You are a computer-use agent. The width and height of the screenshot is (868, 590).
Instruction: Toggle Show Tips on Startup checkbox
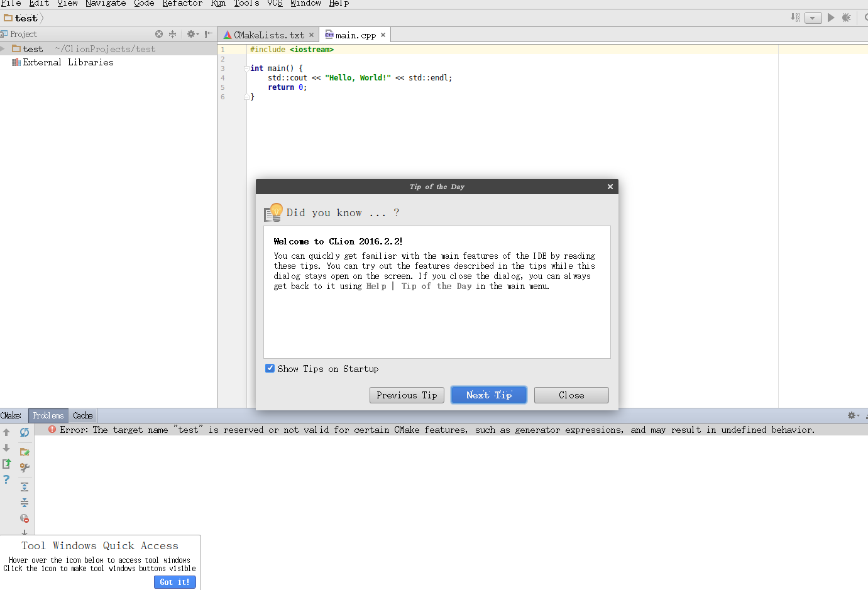click(x=270, y=368)
